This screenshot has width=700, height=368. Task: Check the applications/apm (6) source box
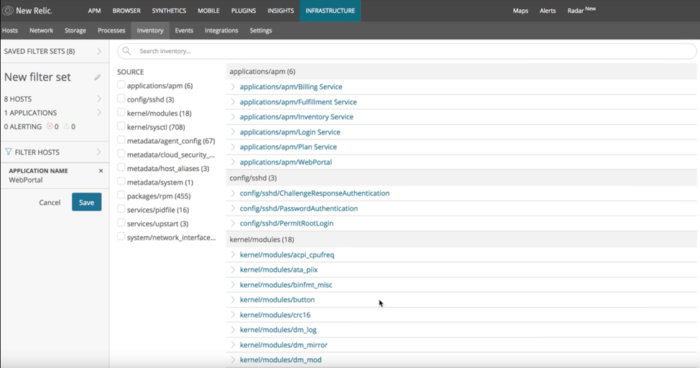pyautogui.click(x=121, y=85)
